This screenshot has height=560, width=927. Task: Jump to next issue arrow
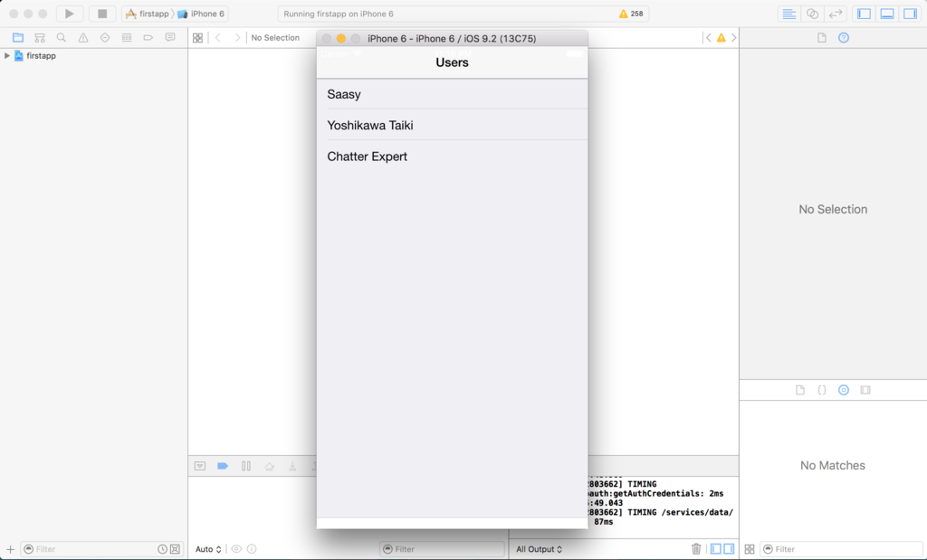[x=733, y=38]
